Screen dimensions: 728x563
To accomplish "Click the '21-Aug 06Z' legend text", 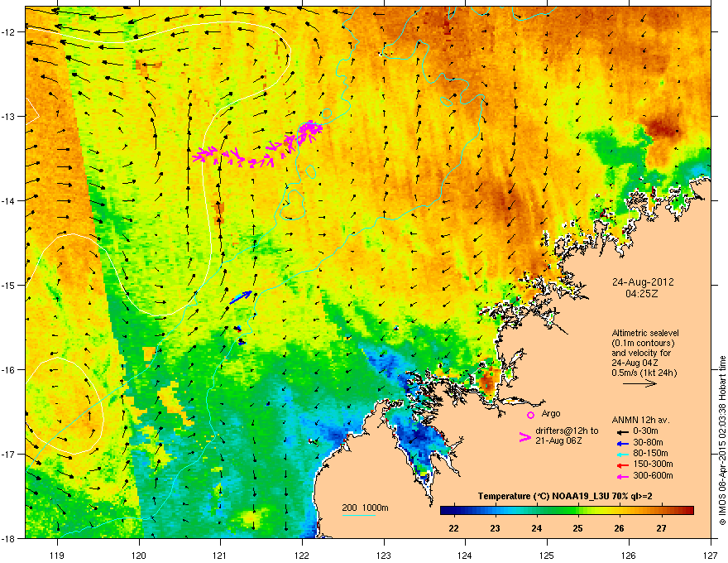I will click(558, 440).
